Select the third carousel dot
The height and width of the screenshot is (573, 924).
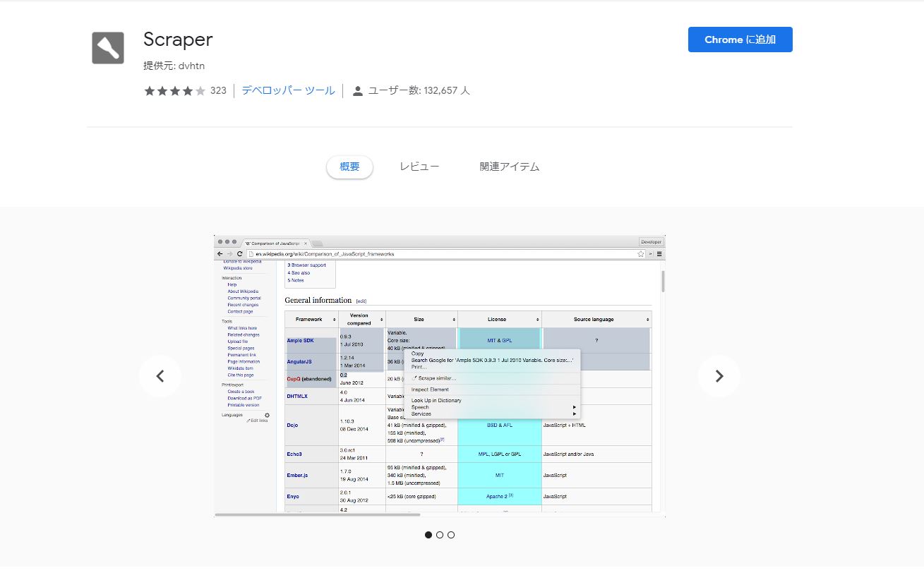pos(451,535)
